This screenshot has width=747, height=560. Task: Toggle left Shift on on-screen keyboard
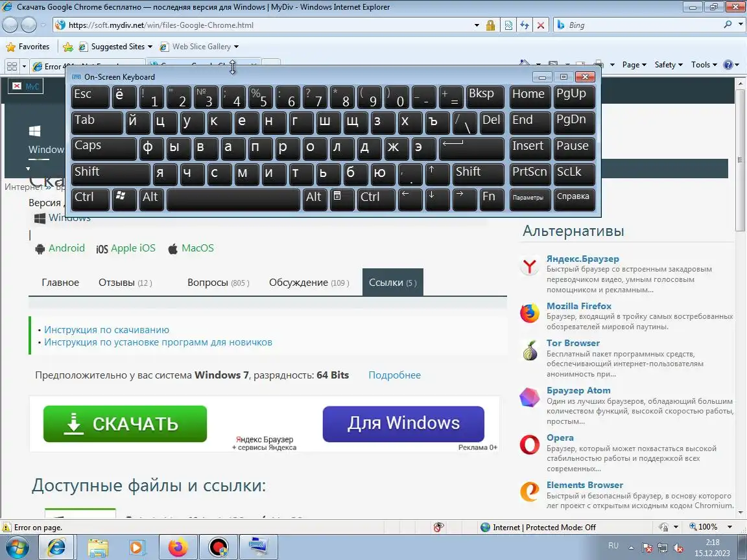click(110, 173)
